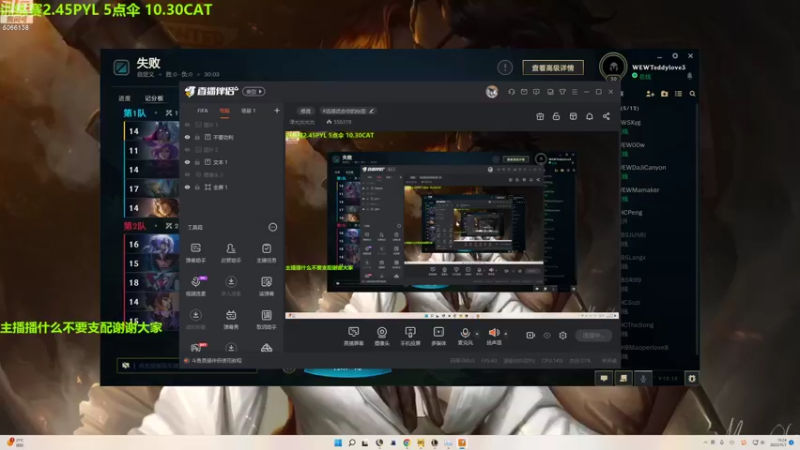This screenshot has width=800, height=450.
Task: Open 斗鱼直播伴侣使用教程 link at bottom
Action: coord(217,360)
